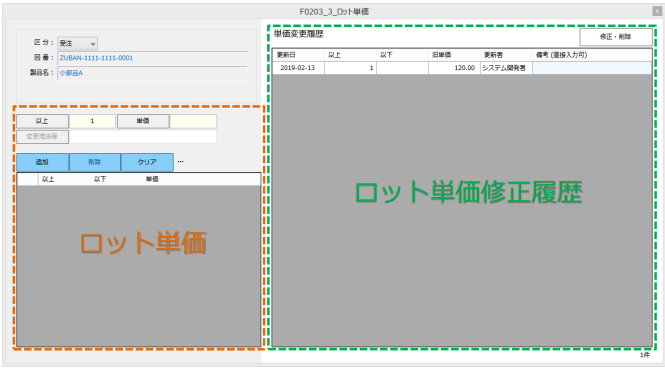
Task: Click the 図番 field ZUBAN-1111-1111-0001
Action: [x=152, y=58]
